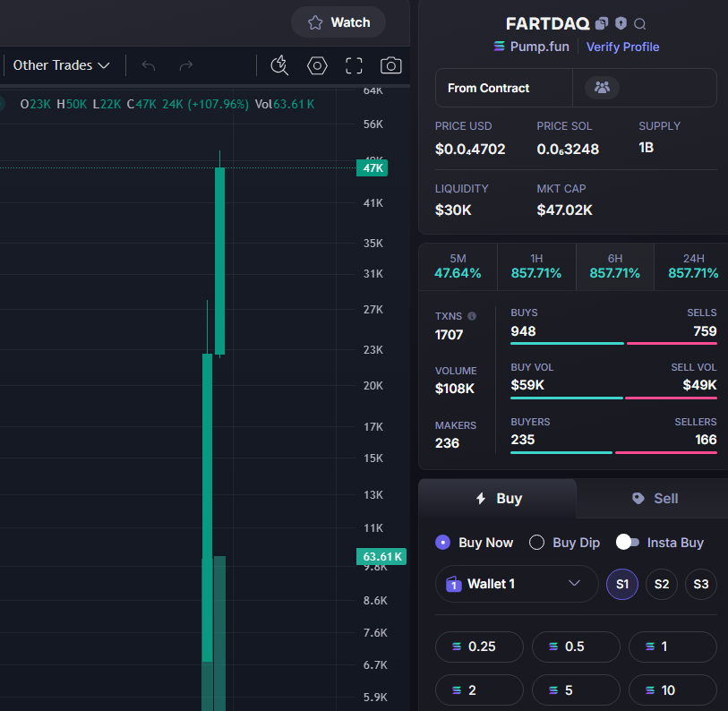Open the Other Trades dropdown

pyautogui.click(x=61, y=65)
